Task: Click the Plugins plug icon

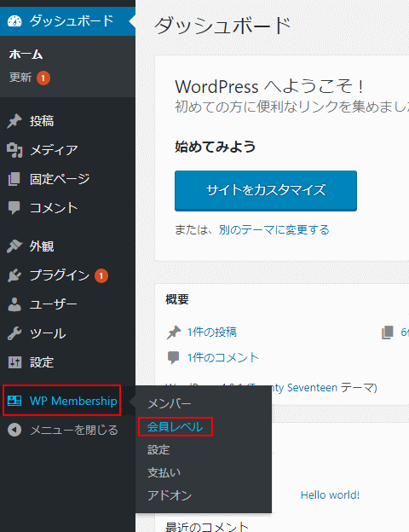Action: click(x=14, y=275)
